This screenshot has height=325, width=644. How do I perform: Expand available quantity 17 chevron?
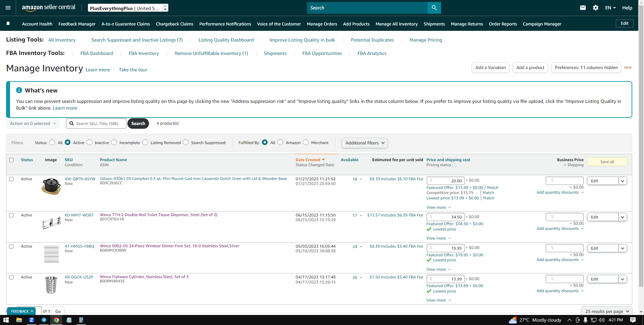[361, 215]
